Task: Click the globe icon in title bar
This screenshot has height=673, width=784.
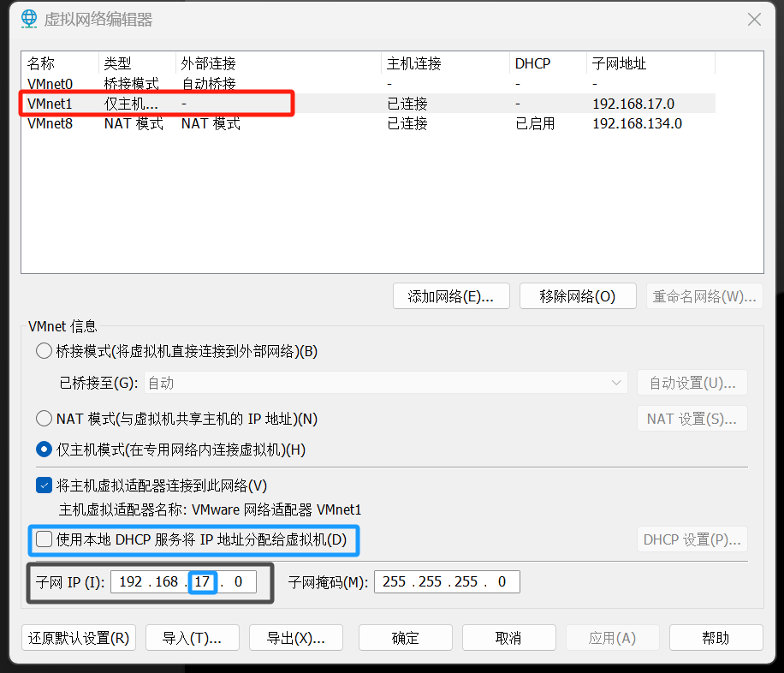Action: click(x=29, y=19)
